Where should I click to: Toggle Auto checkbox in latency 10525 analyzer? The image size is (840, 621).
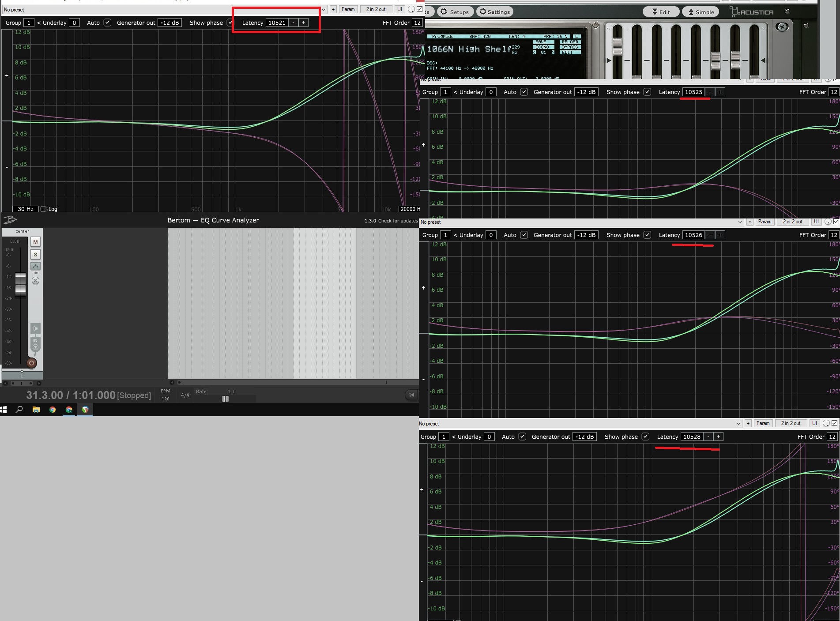pos(524,92)
